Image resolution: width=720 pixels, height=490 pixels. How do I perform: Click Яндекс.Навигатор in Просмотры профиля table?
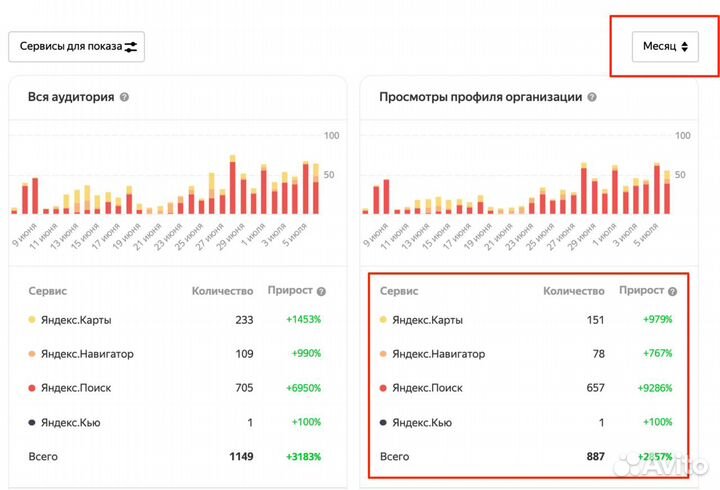(439, 354)
